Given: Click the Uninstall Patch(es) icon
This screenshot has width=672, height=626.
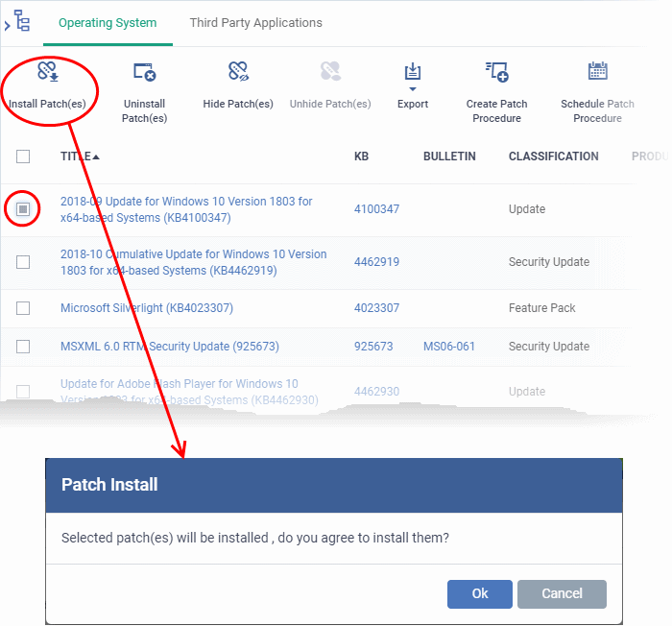Looking at the screenshot, I should [144, 72].
